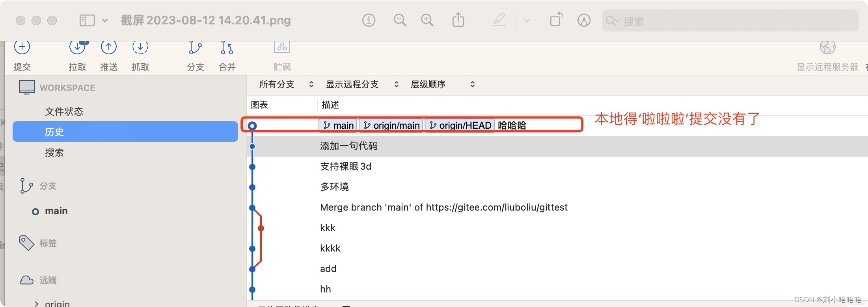Select the 支持裸眼 3d commit row
868x307 pixels.
tap(557, 166)
